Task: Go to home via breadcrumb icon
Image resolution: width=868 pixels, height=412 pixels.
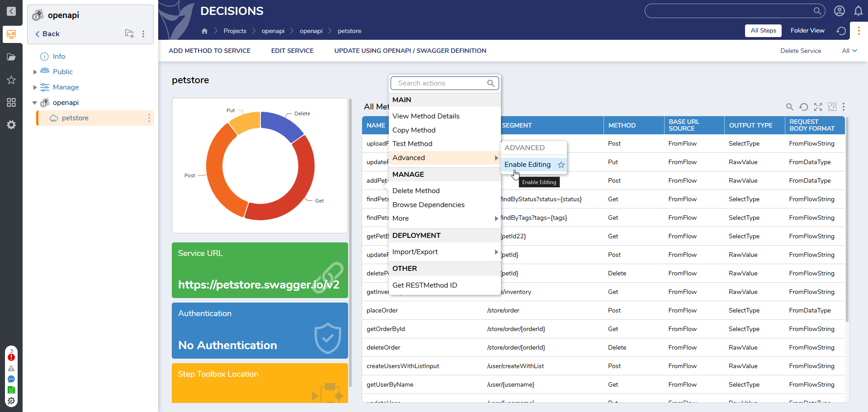Action: click(x=204, y=31)
